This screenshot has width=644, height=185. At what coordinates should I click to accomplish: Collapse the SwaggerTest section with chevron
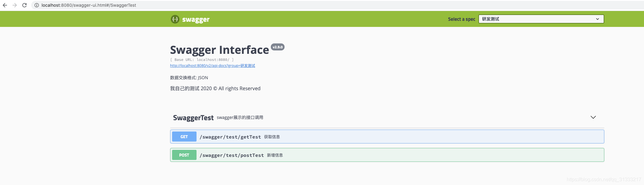coord(593,117)
